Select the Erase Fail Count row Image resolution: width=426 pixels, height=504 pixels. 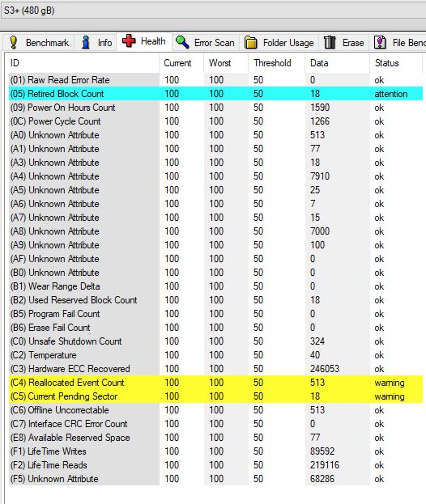tap(215, 328)
